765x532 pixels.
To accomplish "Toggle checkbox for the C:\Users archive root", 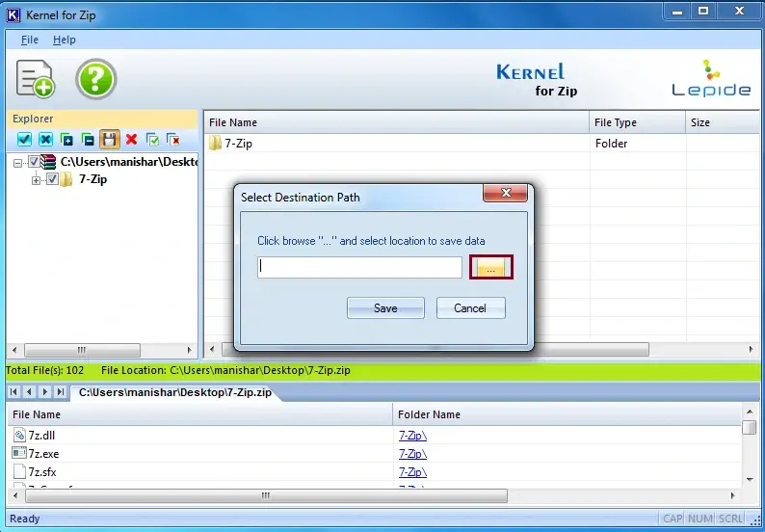I will (34, 162).
